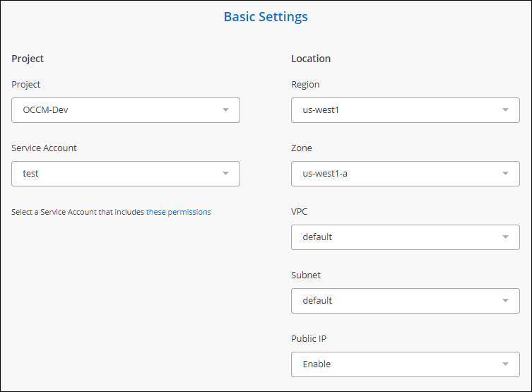Follow the "these permissions" link
Screen dimensions: 532x392
178,212
